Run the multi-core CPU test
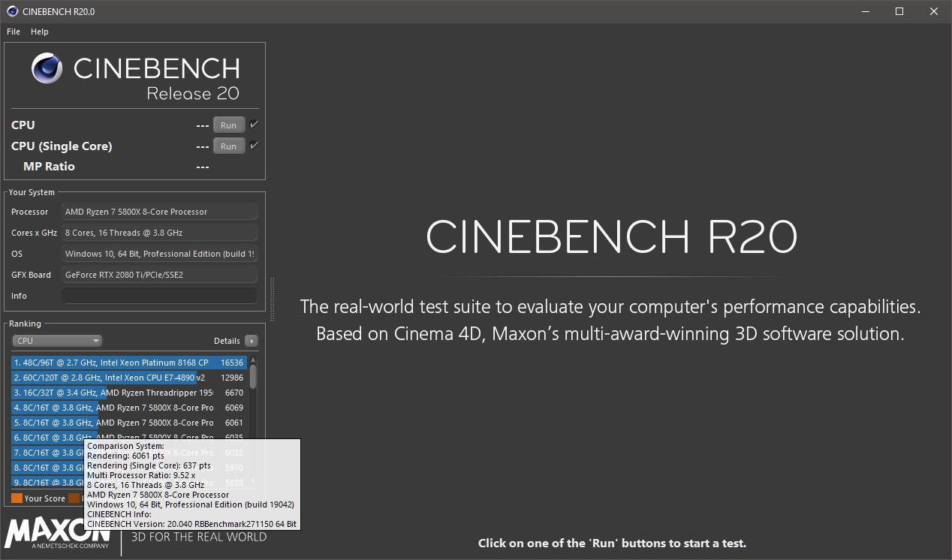This screenshot has width=952, height=560. [229, 125]
